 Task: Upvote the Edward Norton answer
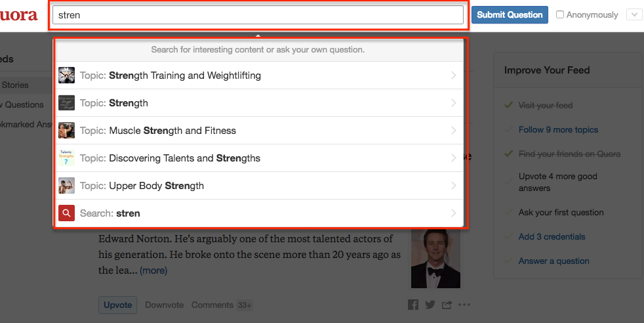pos(118,305)
